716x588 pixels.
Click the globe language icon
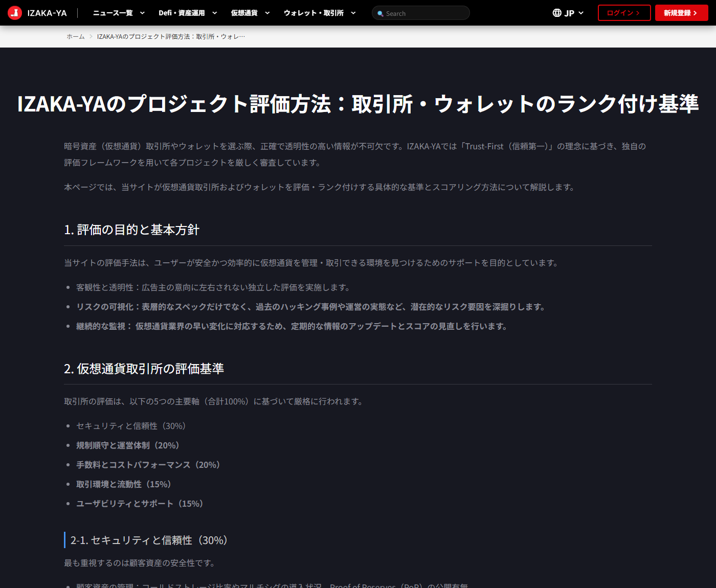[x=557, y=13]
